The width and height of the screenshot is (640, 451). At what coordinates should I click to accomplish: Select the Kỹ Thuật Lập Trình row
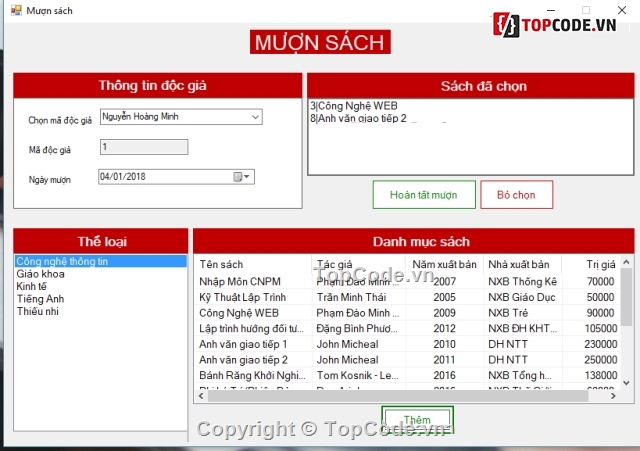[x=242, y=297]
